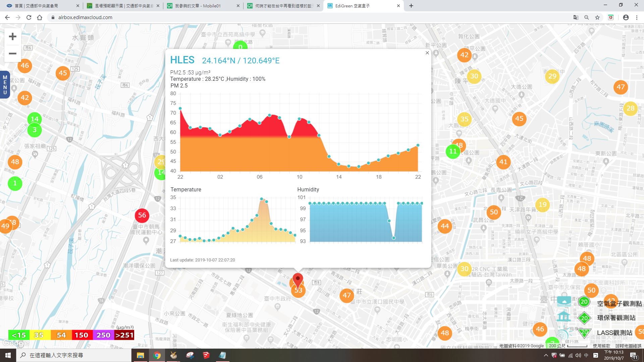Go back in browser history

coord(7,17)
